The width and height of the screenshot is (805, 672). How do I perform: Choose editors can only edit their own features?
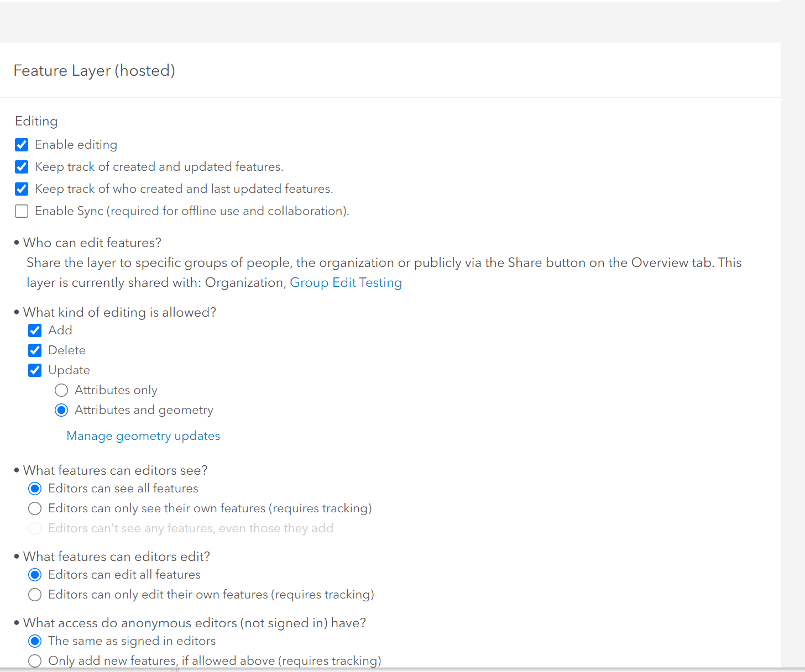click(x=35, y=595)
